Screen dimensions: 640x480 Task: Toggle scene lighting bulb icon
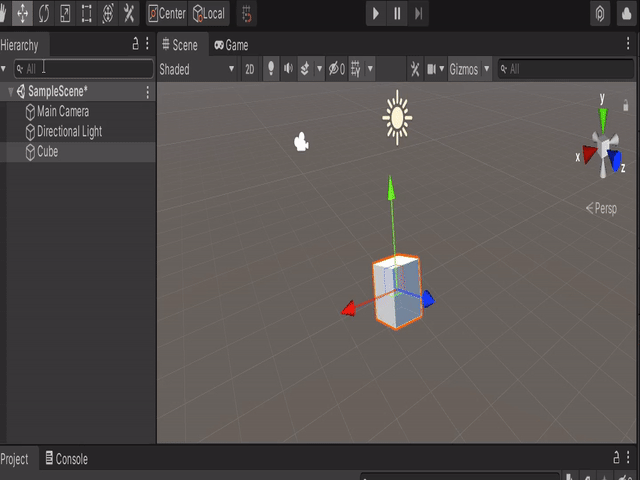pos(271,69)
